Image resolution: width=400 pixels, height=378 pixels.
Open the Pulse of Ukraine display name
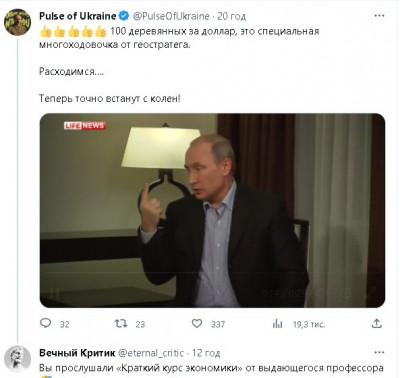pos(78,16)
